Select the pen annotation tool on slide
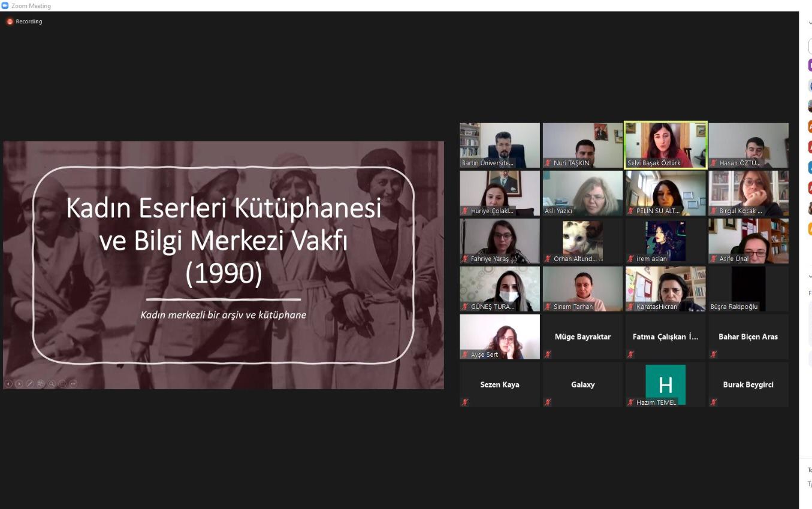Image resolution: width=812 pixels, height=509 pixels. [30, 384]
